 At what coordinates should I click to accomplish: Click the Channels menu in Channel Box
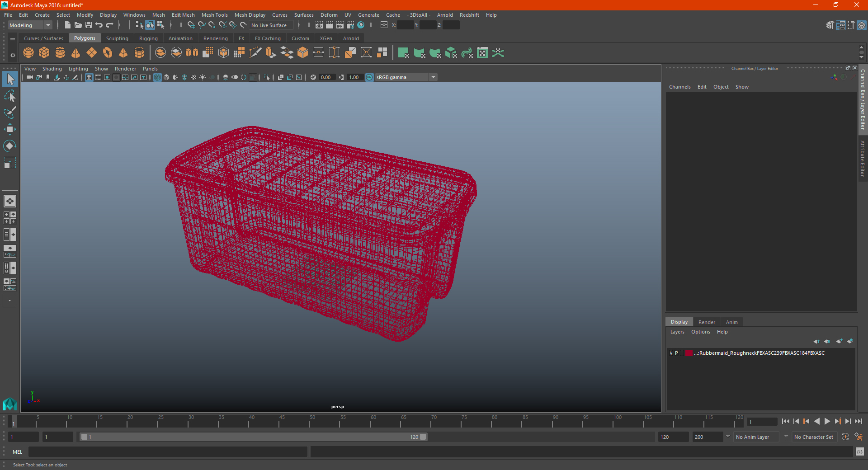coord(679,87)
